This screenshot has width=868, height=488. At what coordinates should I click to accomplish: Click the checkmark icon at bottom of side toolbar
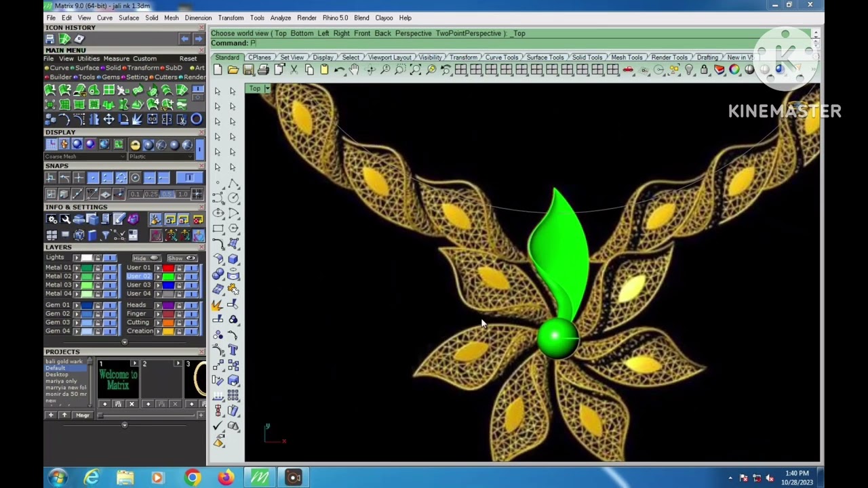(218, 426)
